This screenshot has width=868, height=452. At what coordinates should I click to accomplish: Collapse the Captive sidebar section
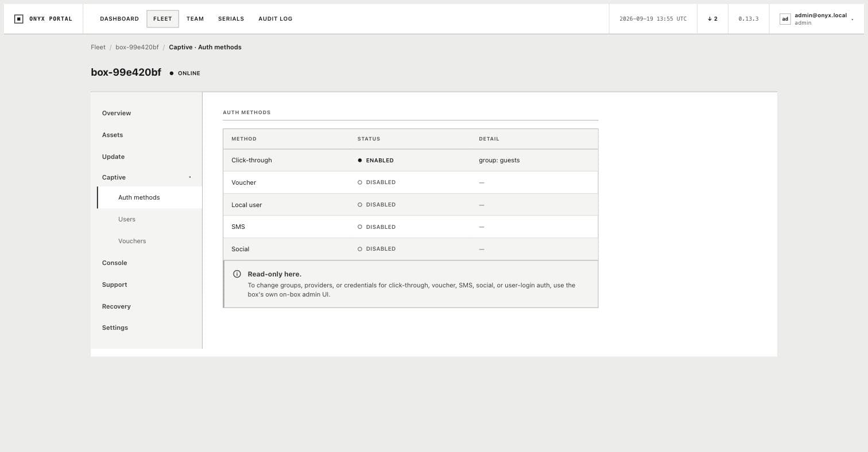click(190, 177)
